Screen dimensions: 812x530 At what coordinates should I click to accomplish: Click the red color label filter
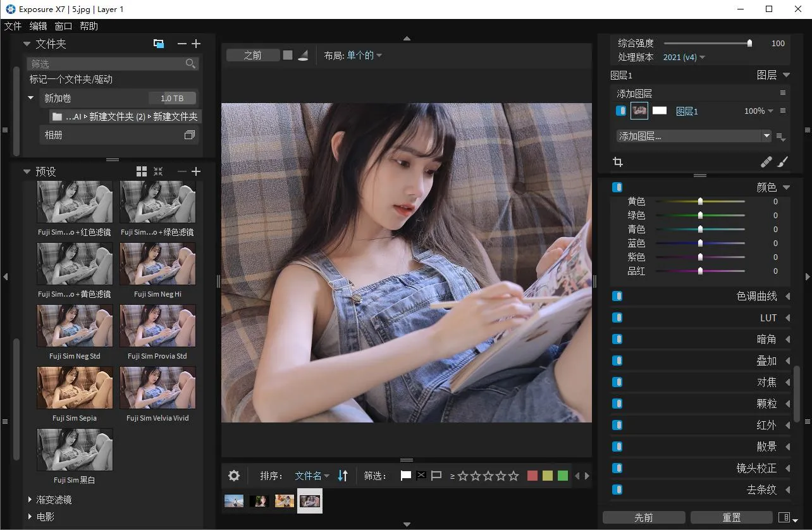click(532, 476)
